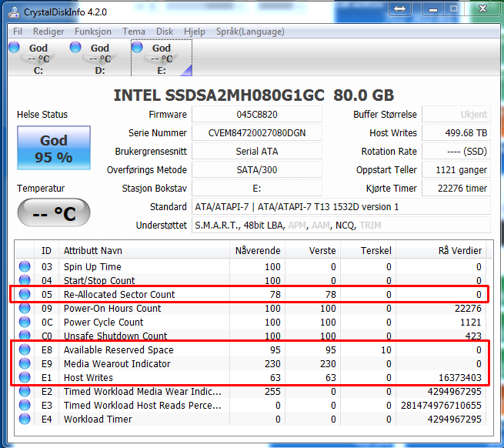Open the Hjelp menu
504x448 pixels.
click(195, 32)
